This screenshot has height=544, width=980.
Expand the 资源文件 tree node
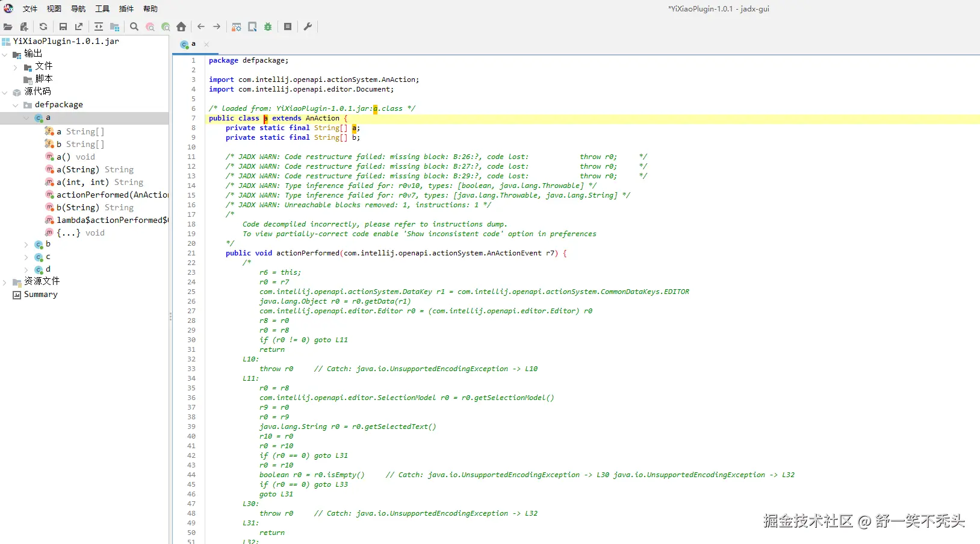point(5,282)
